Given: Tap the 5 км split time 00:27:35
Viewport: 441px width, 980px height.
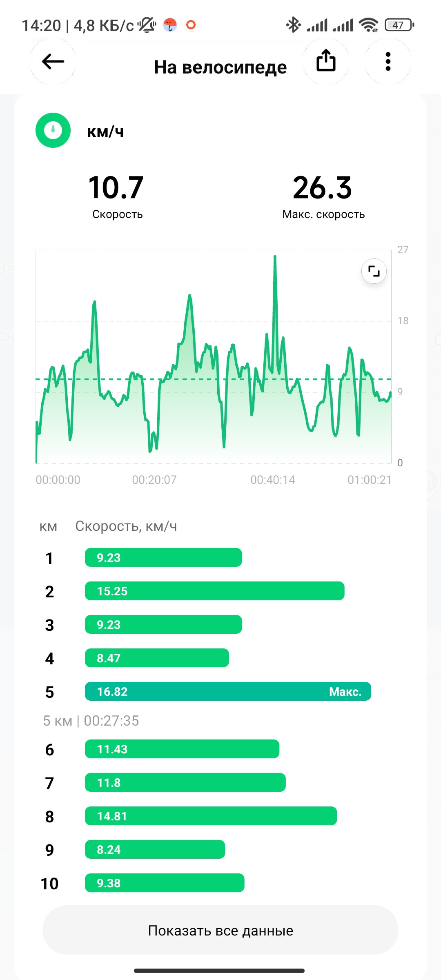Looking at the screenshot, I should pos(111,721).
